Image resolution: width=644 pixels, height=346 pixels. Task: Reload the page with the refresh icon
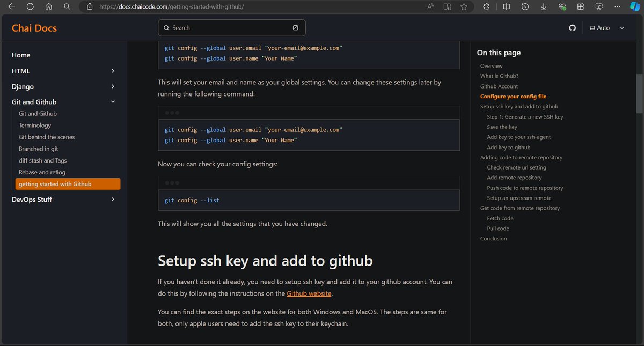pyautogui.click(x=30, y=6)
